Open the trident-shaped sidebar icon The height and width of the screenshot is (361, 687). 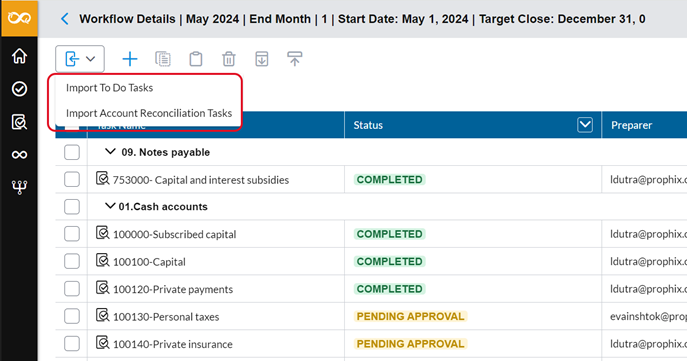pyautogui.click(x=19, y=187)
